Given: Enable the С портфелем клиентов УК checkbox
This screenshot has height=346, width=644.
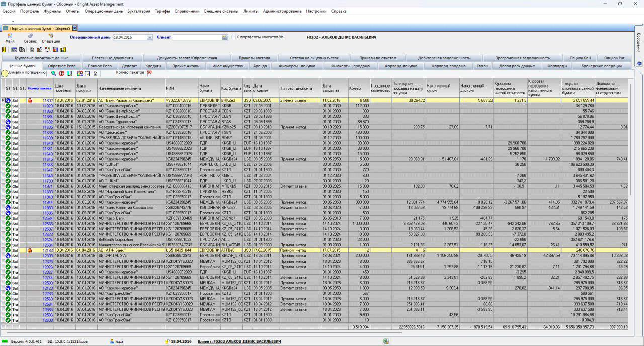Looking at the screenshot, I should coord(234,37).
